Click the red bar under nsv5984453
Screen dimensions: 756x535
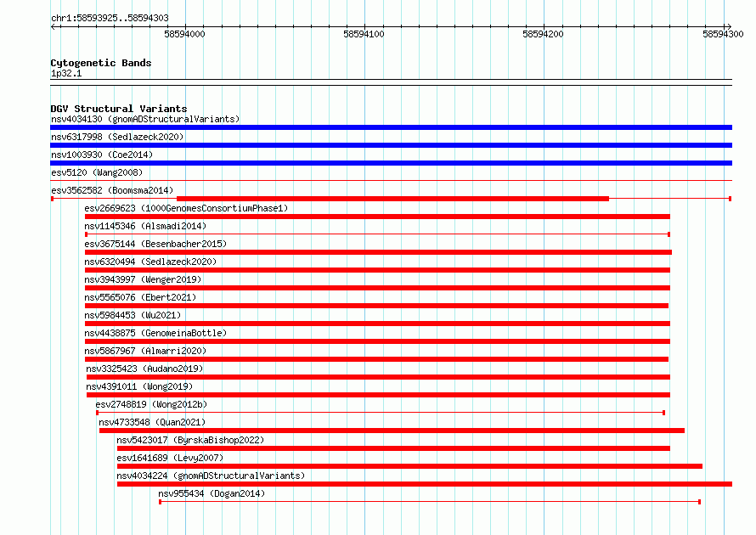377,324
